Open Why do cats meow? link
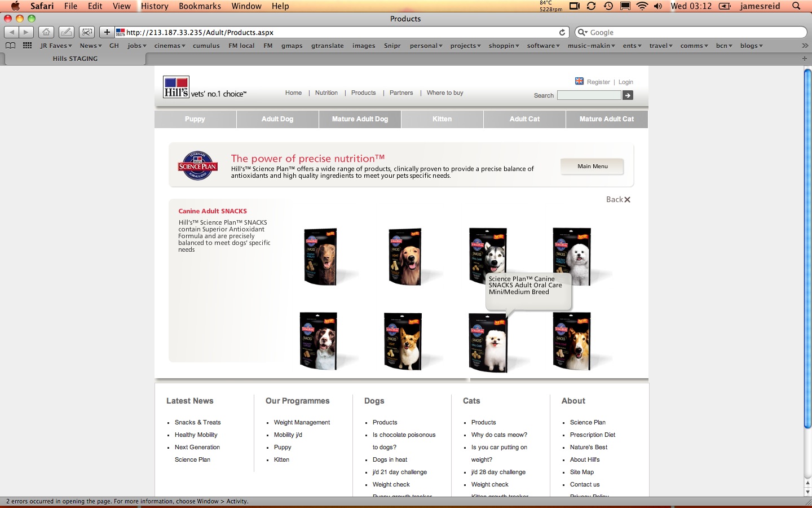 pyautogui.click(x=499, y=435)
